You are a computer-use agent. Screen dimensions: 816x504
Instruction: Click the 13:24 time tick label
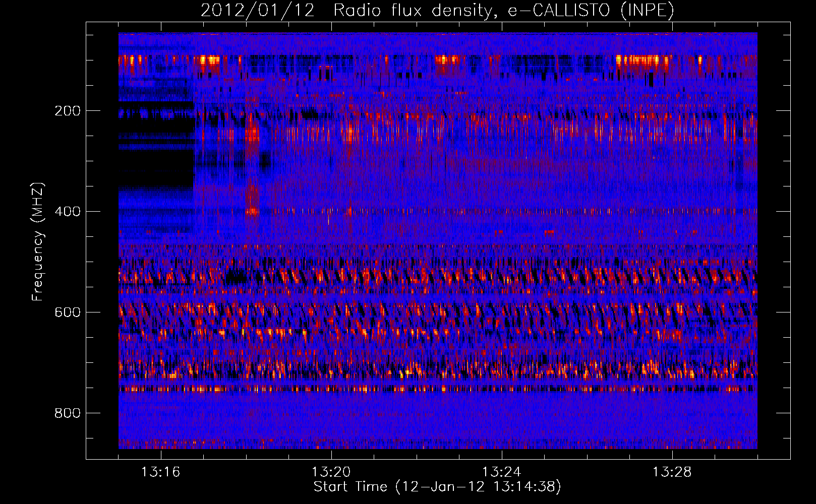point(501,472)
